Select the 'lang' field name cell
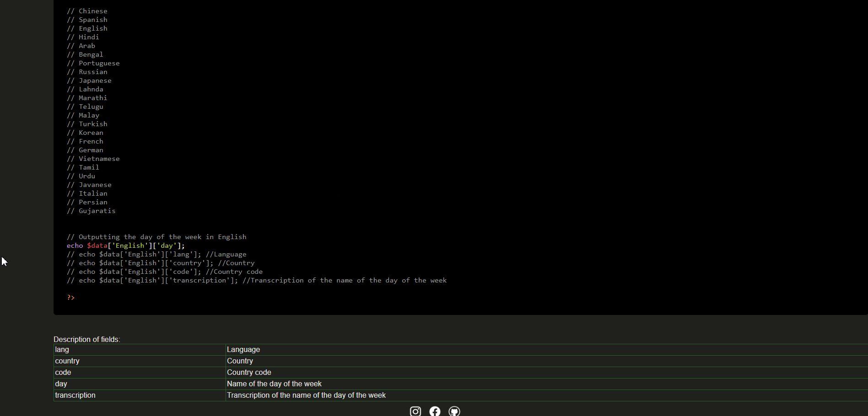 click(x=140, y=350)
